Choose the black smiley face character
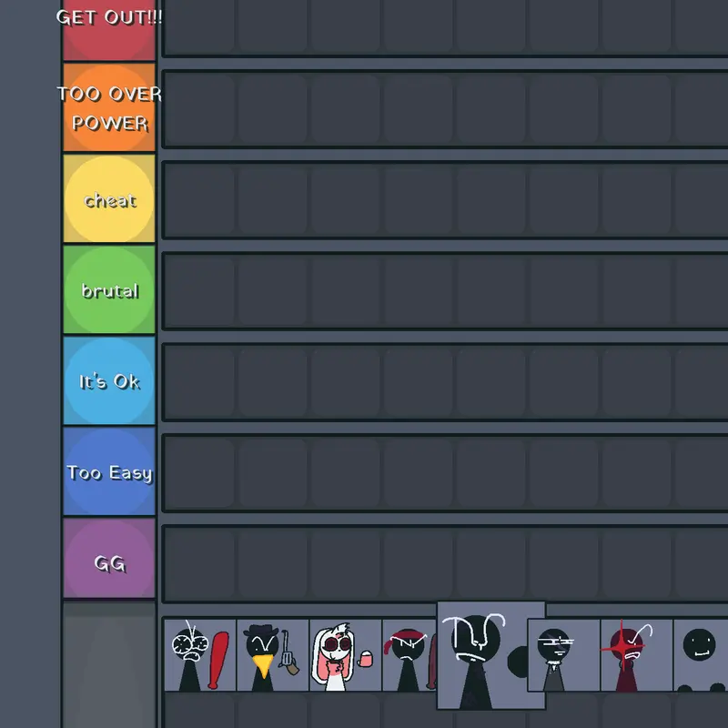The width and height of the screenshot is (728, 728). click(x=701, y=655)
